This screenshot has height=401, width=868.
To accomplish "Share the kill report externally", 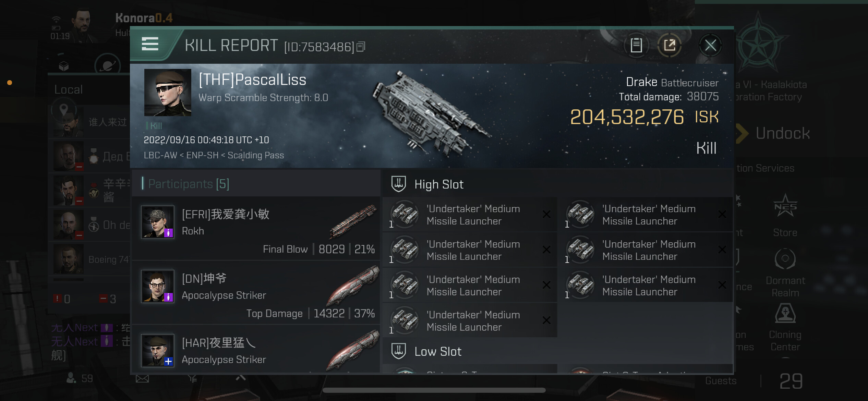I will [669, 45].
